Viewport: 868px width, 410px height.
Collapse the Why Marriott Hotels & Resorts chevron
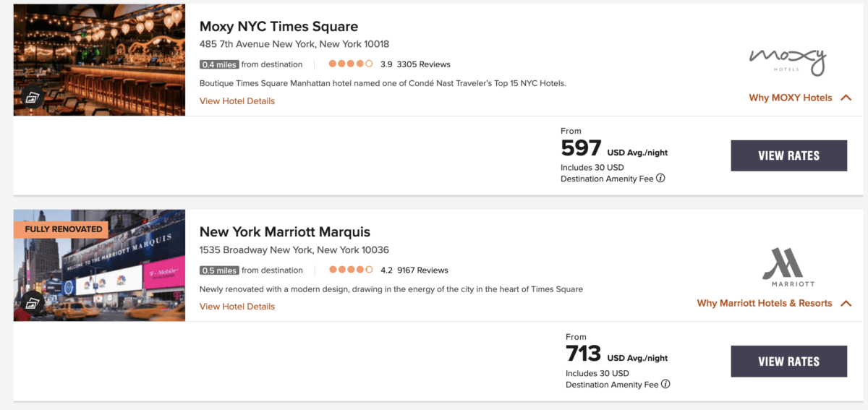(846, 303)
